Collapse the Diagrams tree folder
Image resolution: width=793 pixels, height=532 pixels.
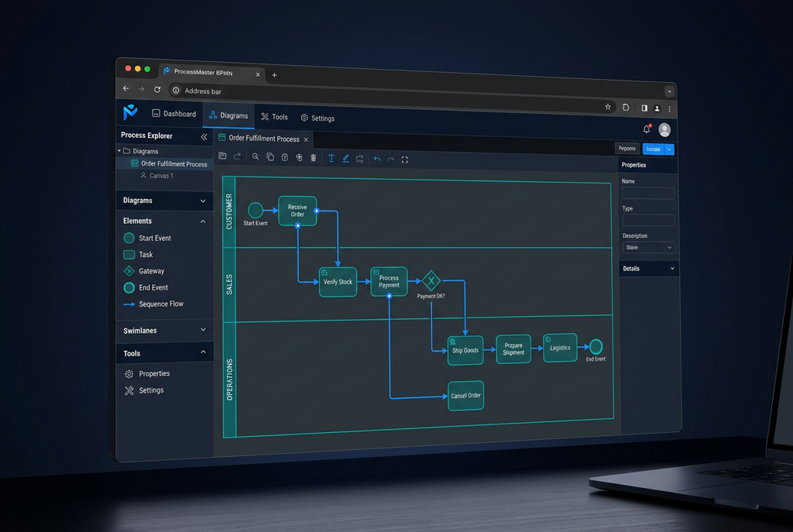pos(119,151)
